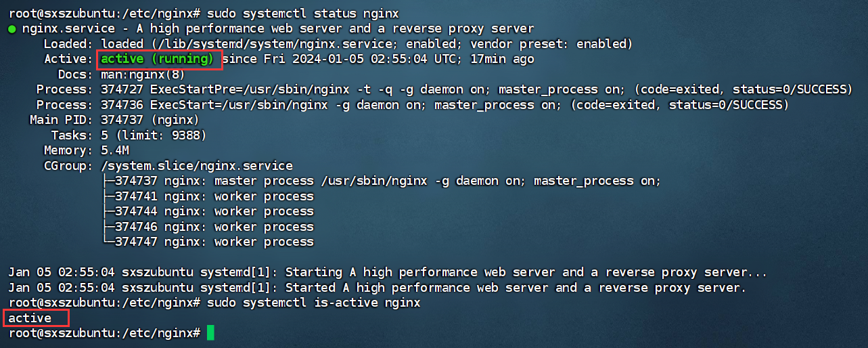
Task: Click the green terminal cursor block
Action: pos(210,333)
